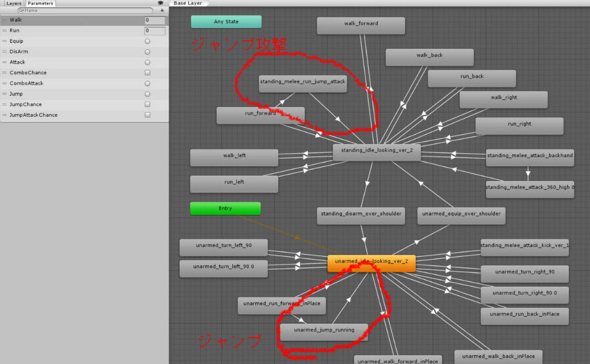Select unarmed_run_forward_inPlace node
This screenshot has width=590, height=364.
click(281, 306)
